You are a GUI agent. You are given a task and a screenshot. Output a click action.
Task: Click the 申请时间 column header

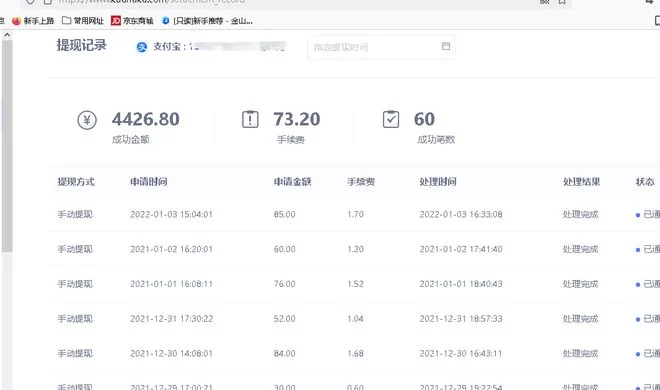[x=149, y=182]
